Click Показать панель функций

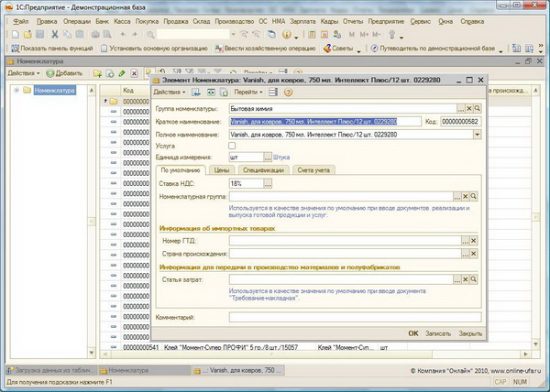(x=52, y=49)
